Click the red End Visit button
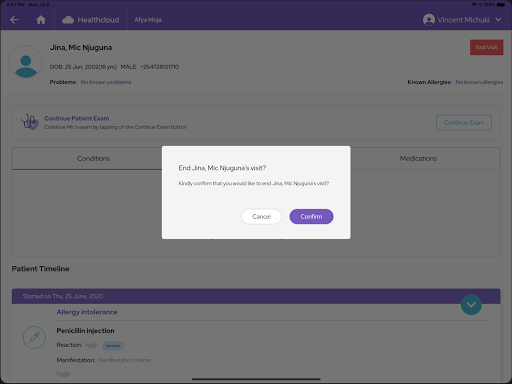This screenshot has height=384, width=512. click(x=486, y=47)
